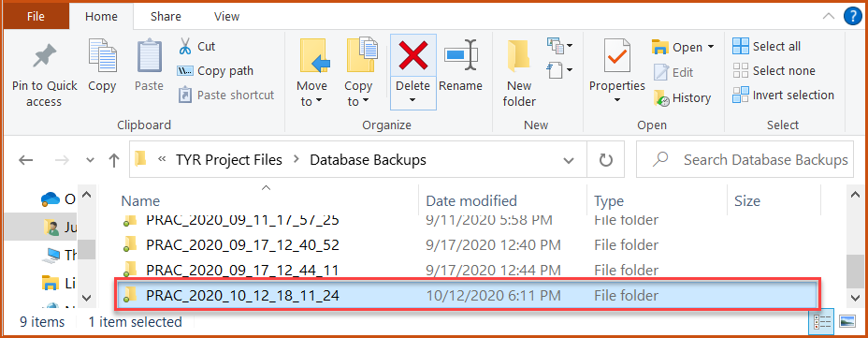Image resolution: width=868 pixels, height=338 pixels.
Task: Click the Cut scissors icon
Action: [x=185, y=47]
